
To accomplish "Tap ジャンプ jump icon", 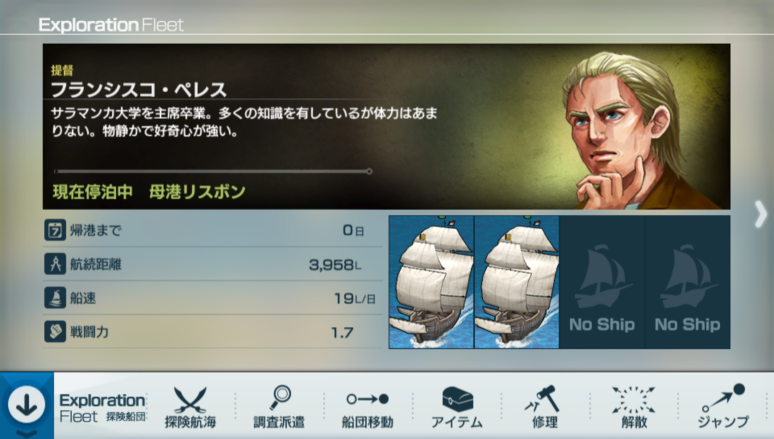I will click(x=724, y=398).
